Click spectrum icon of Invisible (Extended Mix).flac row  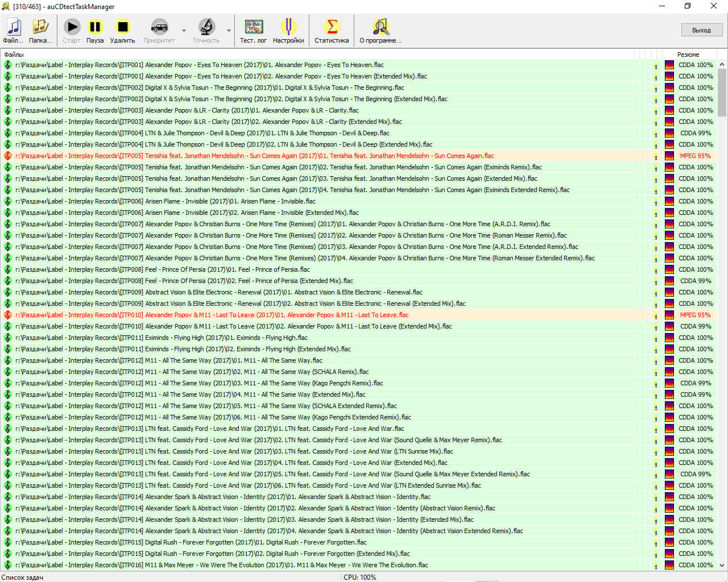tap(669, 213)
